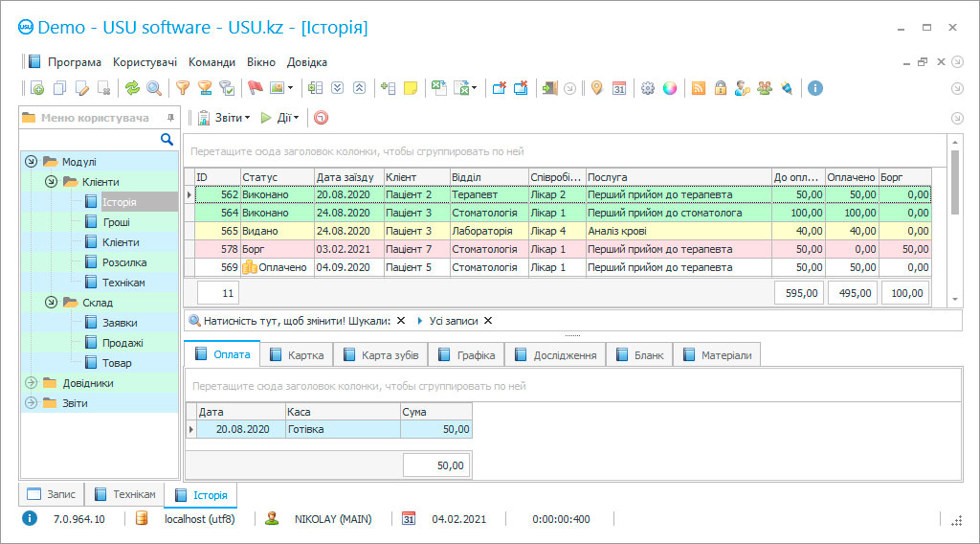This screenshot has height=544, width=980.
Task: Click the magnifier search icon in toolbar
Action: click(153, 88)
